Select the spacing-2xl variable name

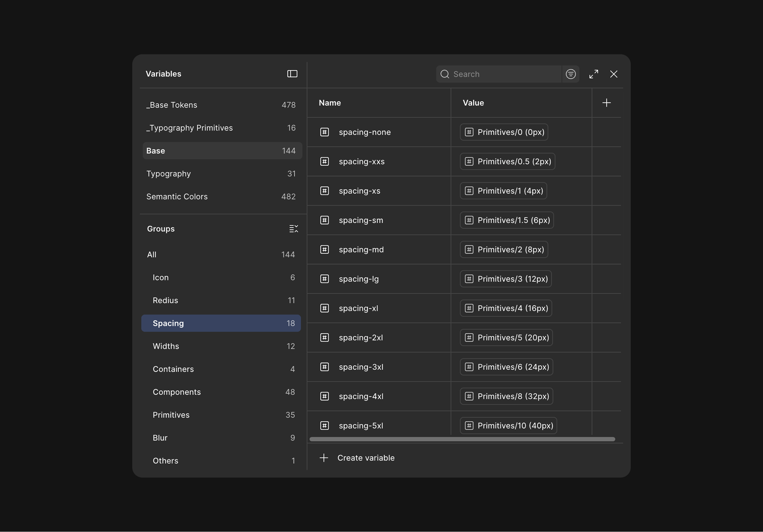click(361, 338)
